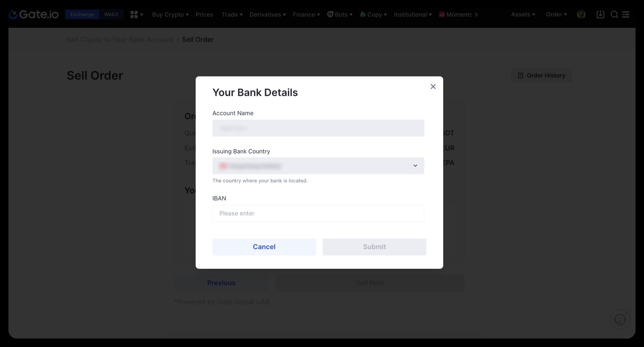This screenshot has height=347, width=644.
Task: Select the Exchange mode toggle
Action: pos(82,15)
